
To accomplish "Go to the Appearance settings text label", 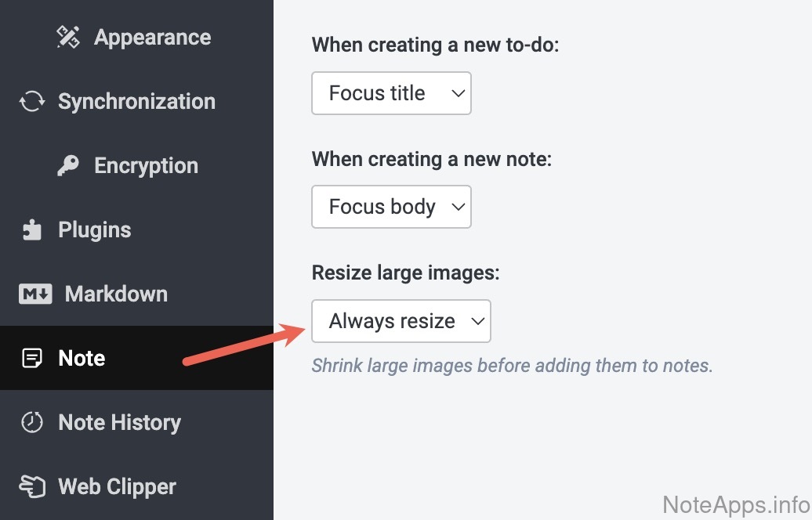I will 152,38.
